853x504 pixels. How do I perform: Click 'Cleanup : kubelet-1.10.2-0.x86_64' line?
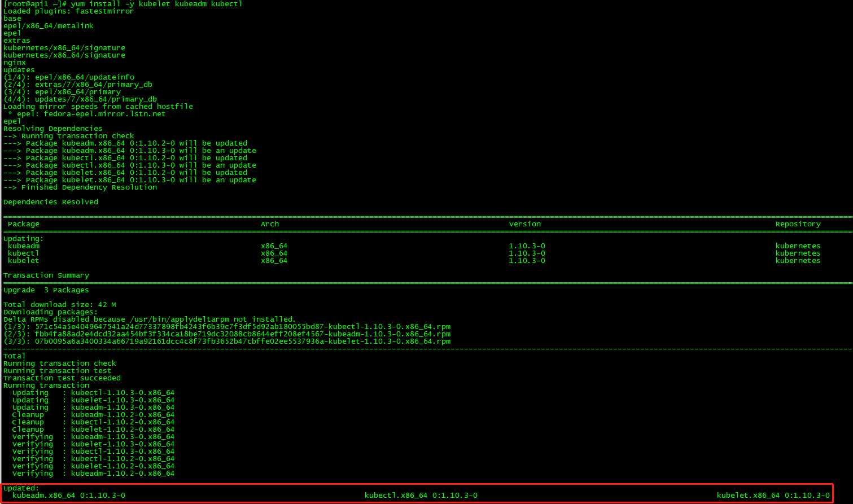[94, 430]
